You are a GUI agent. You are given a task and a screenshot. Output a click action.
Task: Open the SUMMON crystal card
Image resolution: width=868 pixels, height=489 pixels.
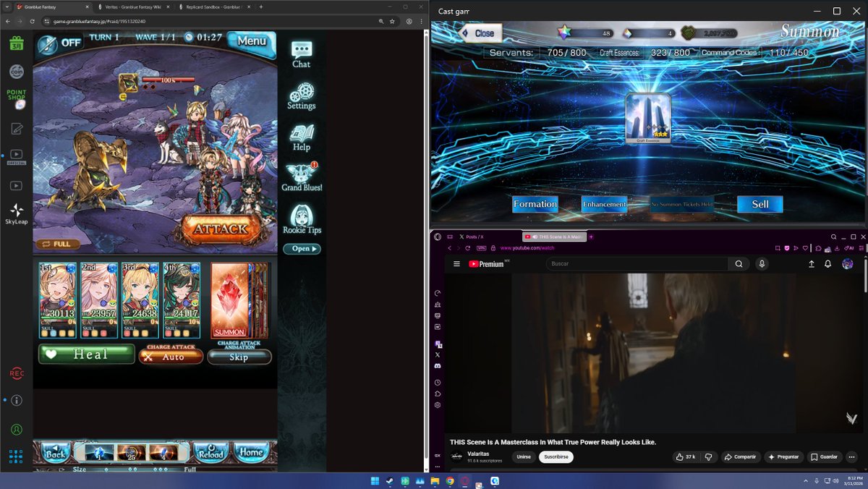click(229, 300)
